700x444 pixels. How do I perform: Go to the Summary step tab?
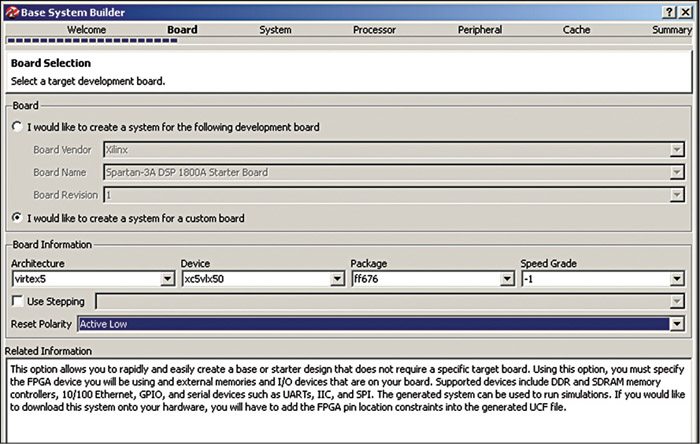(671, 30)
